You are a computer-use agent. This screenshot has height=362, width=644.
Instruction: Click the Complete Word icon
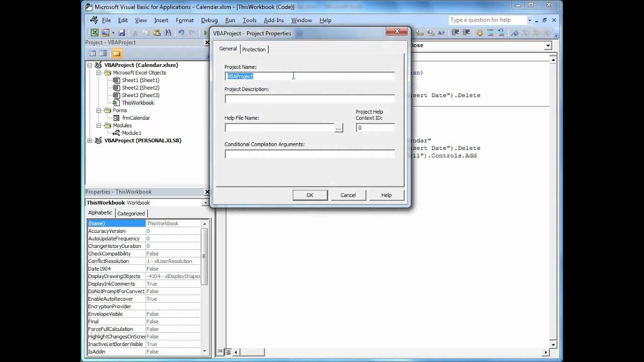[441, 33]
